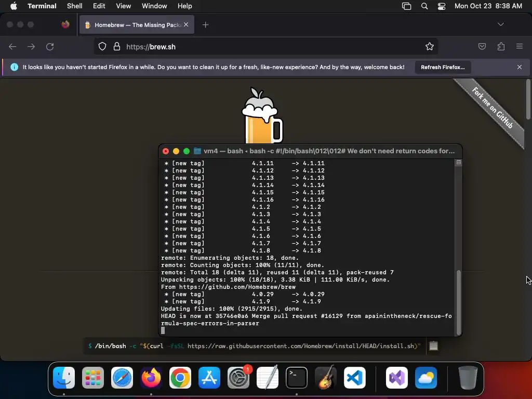Open the Help menu
This screenshot has height=399, width=532.
[x=184, y=6]
